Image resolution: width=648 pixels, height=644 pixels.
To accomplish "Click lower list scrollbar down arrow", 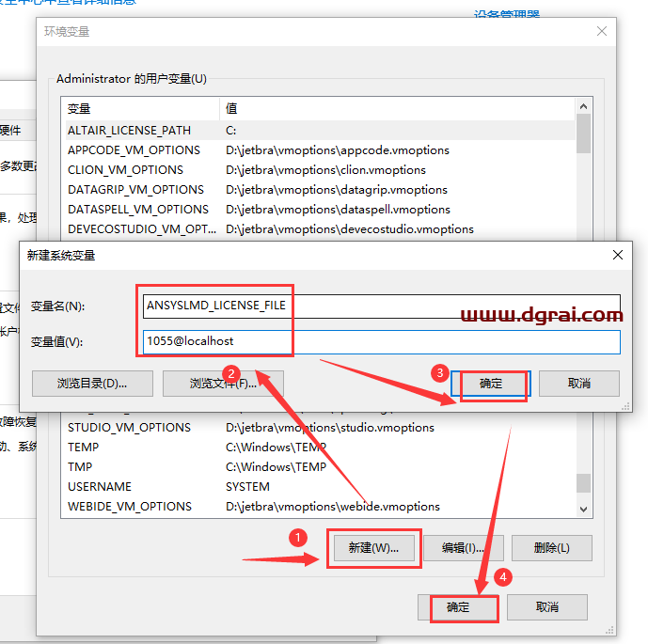I will pyautogui.click(x=583, y=510).
